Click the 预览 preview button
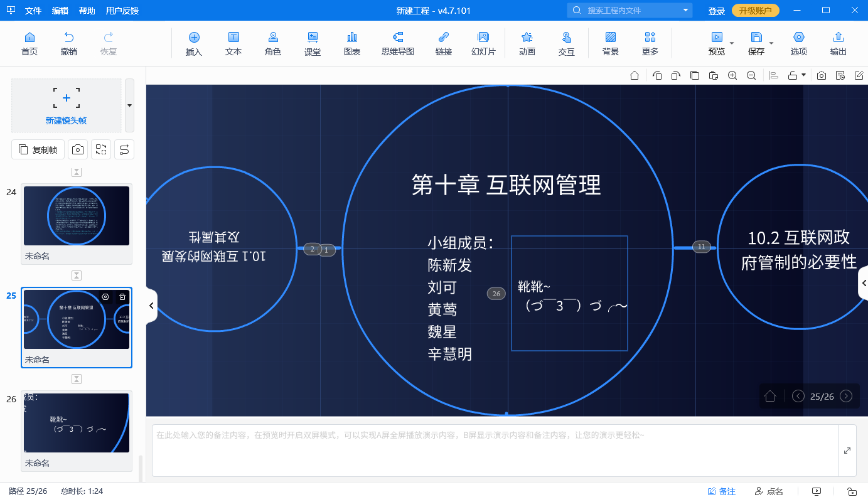Screen dimensions: 868x497 pos(717,43)
